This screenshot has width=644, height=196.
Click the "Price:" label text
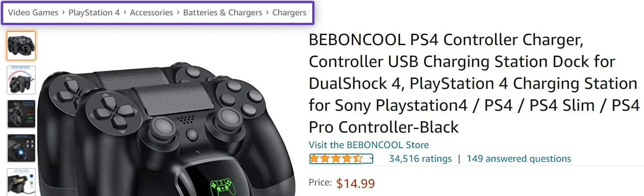(x=320, y=183)
